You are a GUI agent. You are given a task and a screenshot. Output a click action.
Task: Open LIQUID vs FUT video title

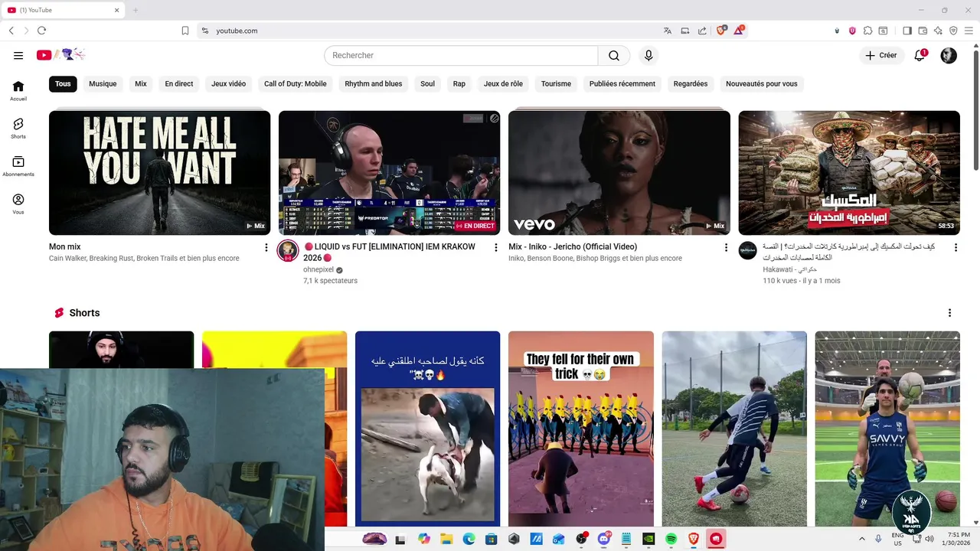coord(389,253)
